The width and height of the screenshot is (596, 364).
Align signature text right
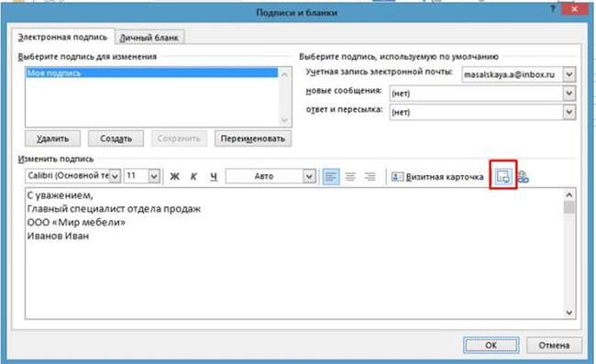click(x=370, y=176)
